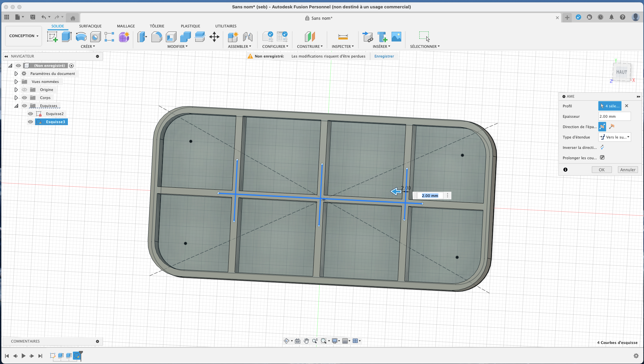644x364 pixels.
Task: Select the New Component tool
Action: pyautogui.click(x=233, y=36)
